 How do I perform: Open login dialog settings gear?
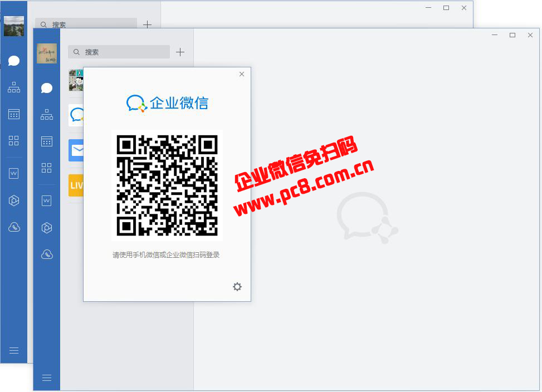[x=237, y=287]
